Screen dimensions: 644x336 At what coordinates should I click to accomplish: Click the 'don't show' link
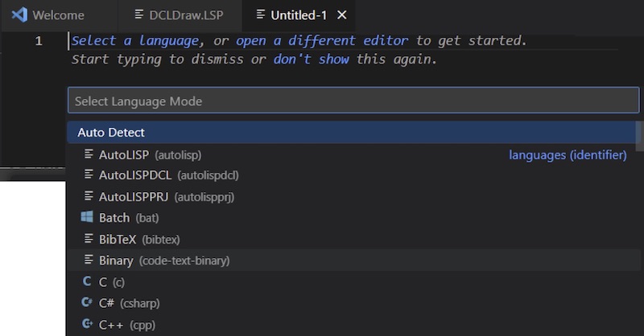point(311,59)
